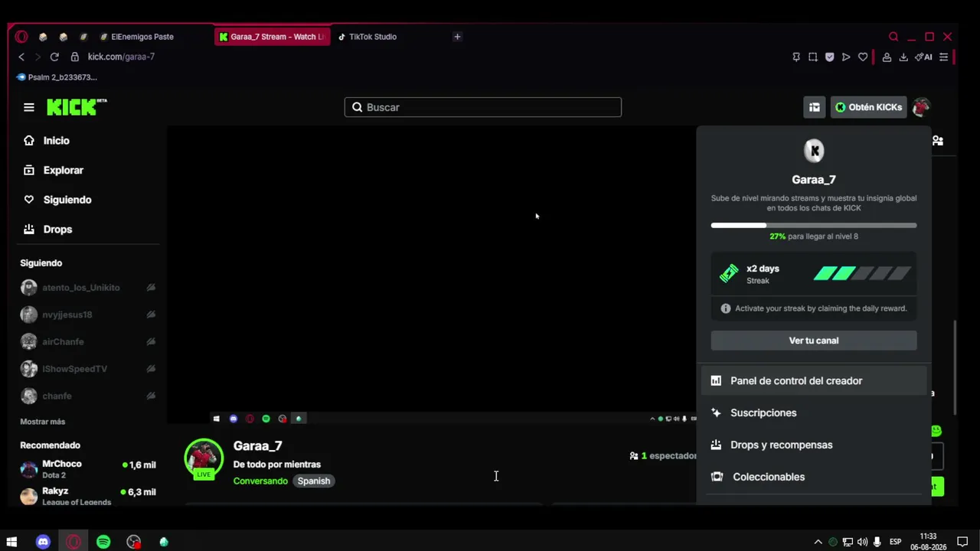980x551 pixels.
Task: Click the Spanish language tag
Action: (x=314, y=481)
